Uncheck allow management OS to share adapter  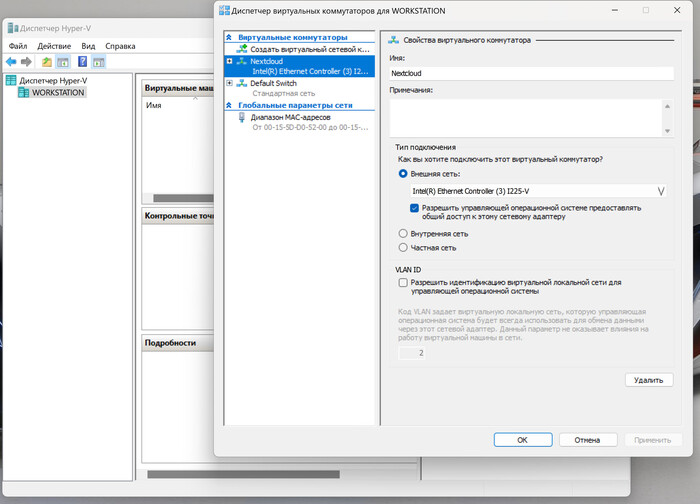414,208
